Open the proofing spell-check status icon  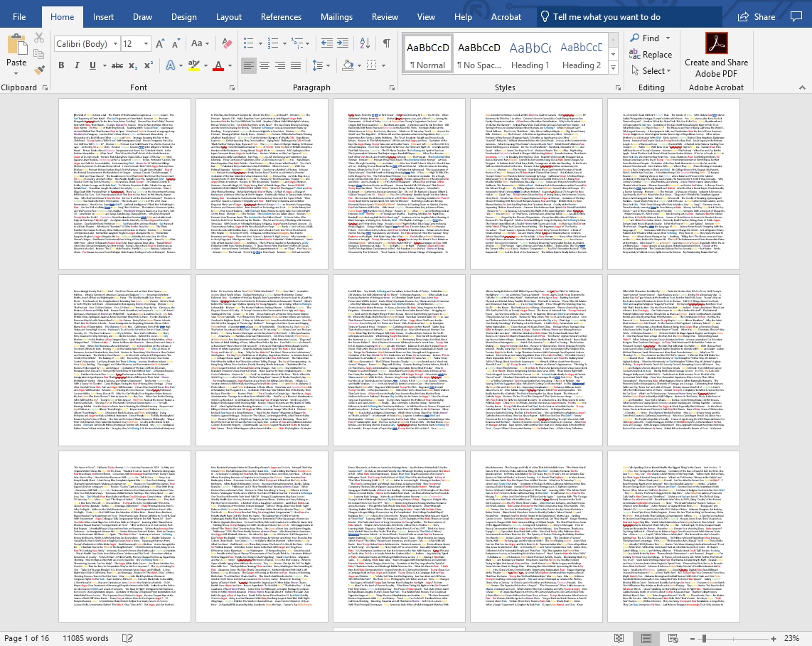pos(127,638)
